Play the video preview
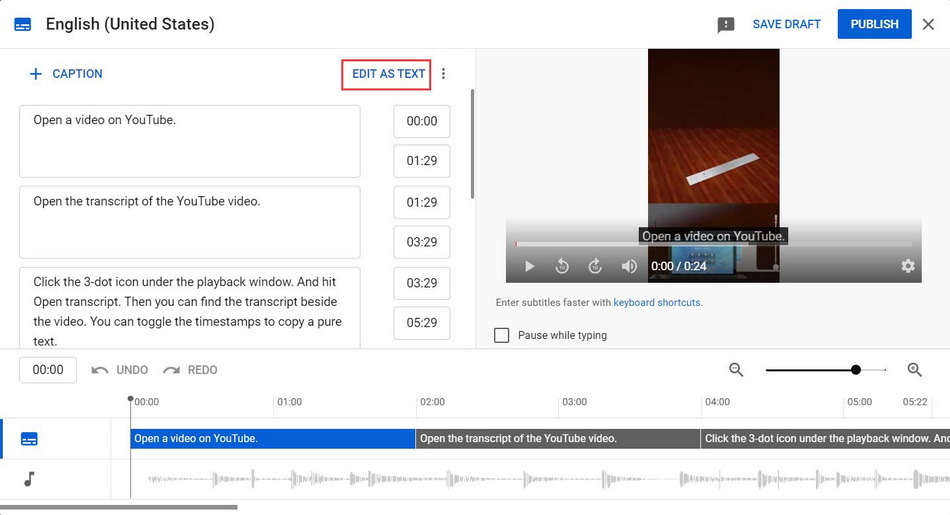The width and height of the screenshot is (950, 515). [x=530, y=266]
